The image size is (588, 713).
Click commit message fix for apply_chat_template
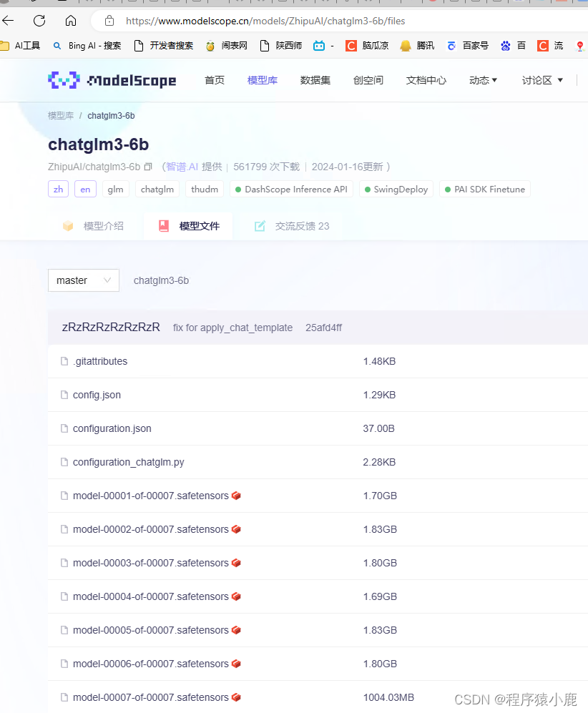click(232, 328)
